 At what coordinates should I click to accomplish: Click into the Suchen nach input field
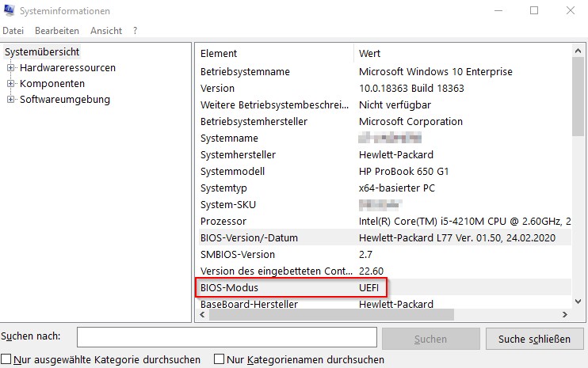point(226,338)
